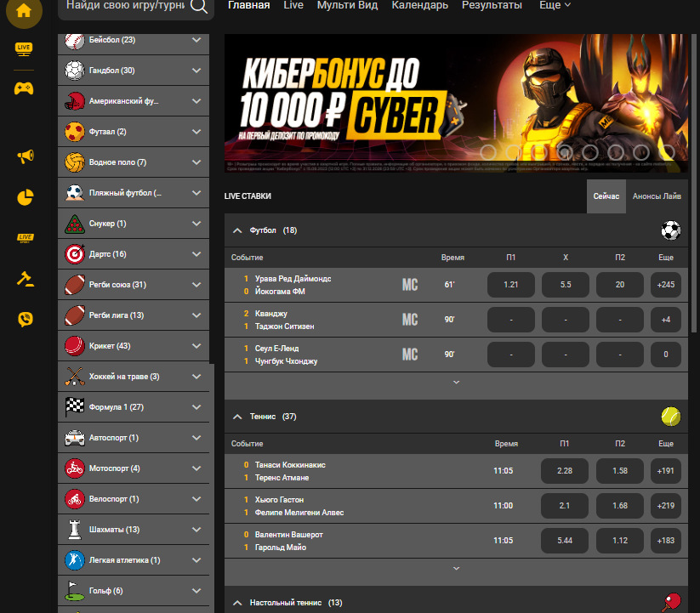
Task: Expand the Гандбол (30) category chevron
Action: click(x=196, y=71)
